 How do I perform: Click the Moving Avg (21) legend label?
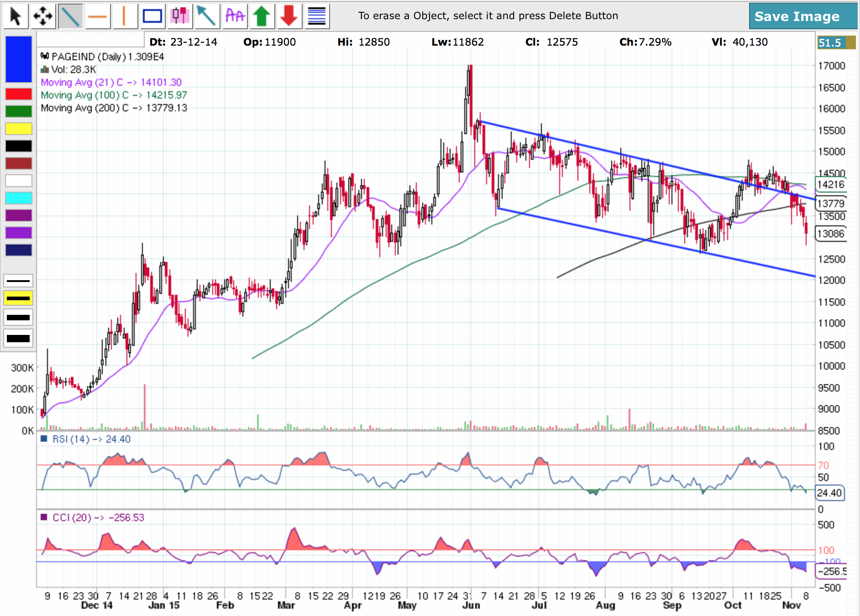coord(111,83)
